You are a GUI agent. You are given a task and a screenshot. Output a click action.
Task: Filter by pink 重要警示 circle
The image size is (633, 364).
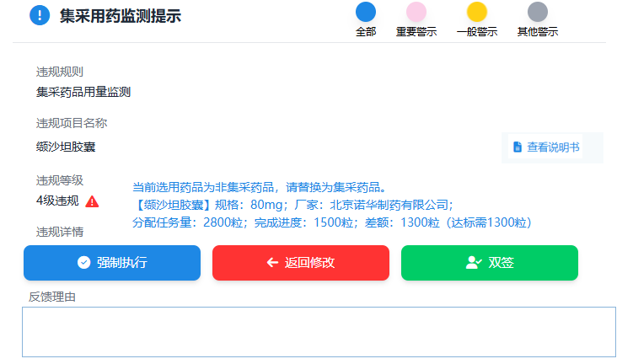416,12
